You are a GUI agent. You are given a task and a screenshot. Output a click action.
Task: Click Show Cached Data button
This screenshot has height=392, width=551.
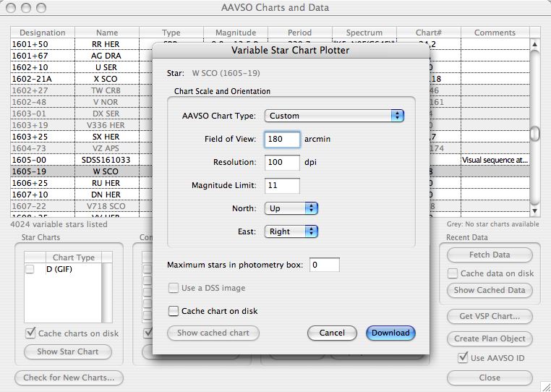[x=490, y=290]
